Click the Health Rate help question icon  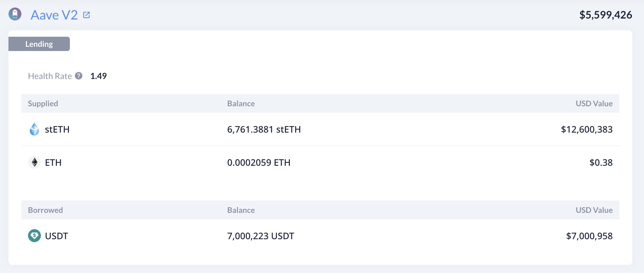coord(79,76)
